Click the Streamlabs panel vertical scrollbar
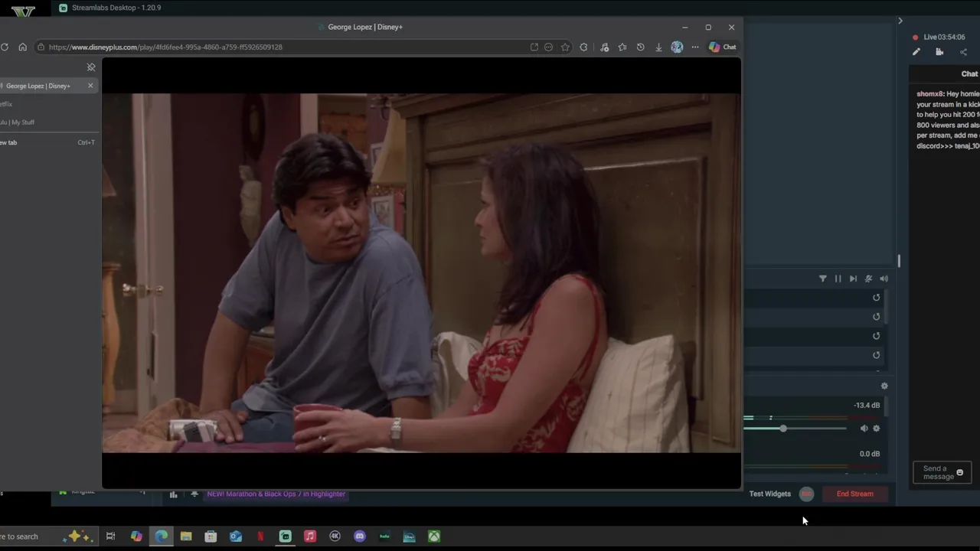 [x=899, y=261]
